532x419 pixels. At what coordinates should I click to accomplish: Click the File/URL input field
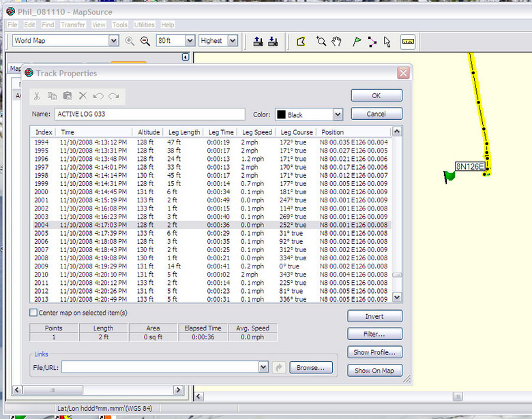pos(160,367)
